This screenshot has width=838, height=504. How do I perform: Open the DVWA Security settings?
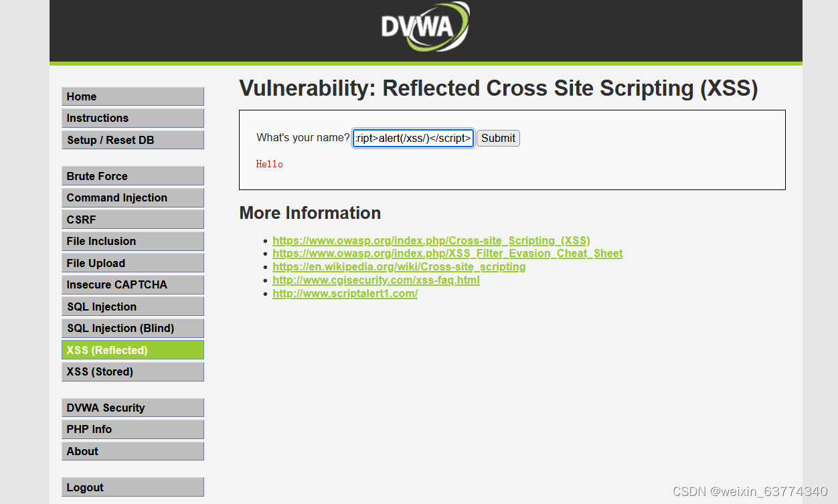click(x=133, y=408)
